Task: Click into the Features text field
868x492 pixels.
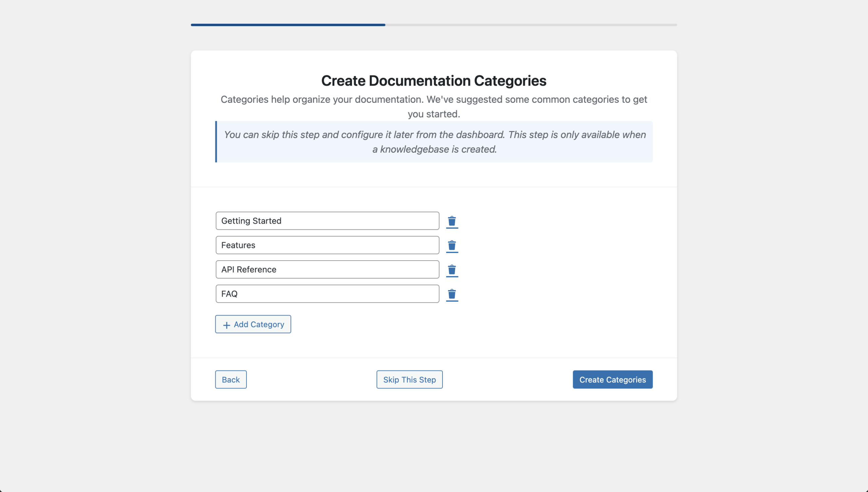Action: 327,245
